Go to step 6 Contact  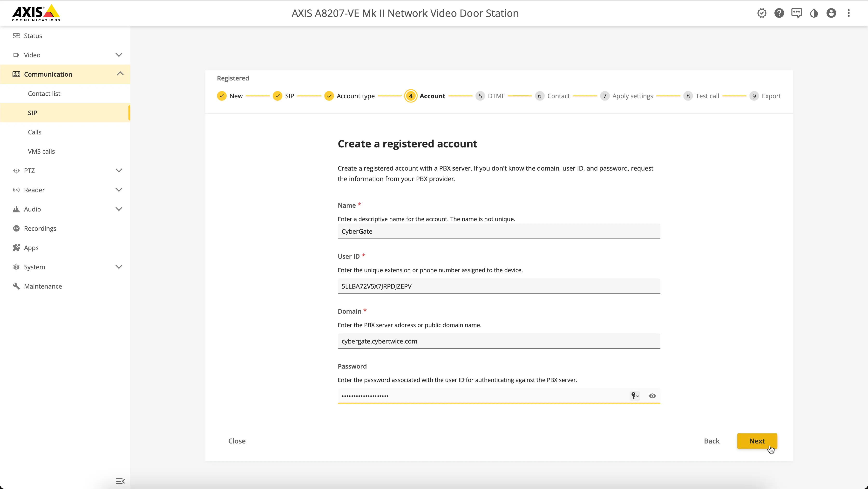click(x=552, y=96)
